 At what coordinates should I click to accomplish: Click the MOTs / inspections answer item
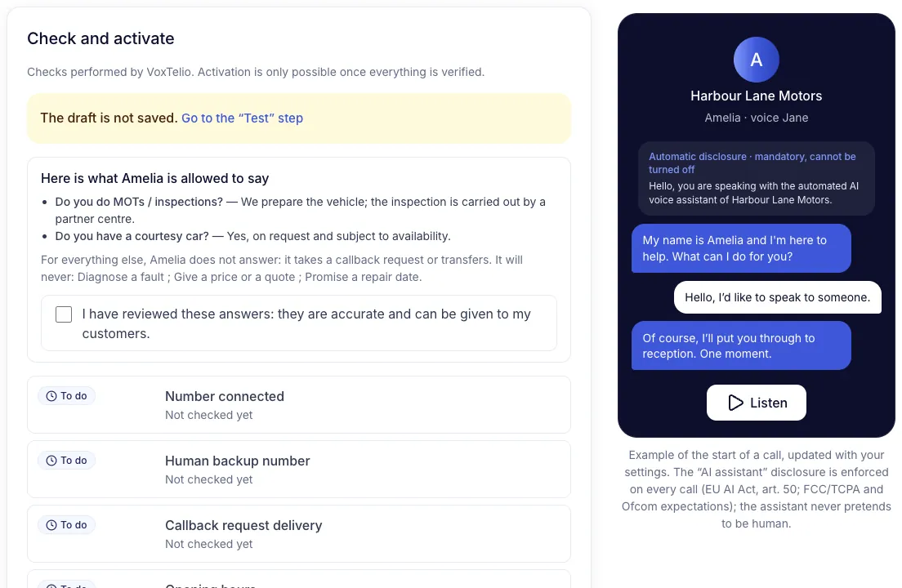(300, 211)
